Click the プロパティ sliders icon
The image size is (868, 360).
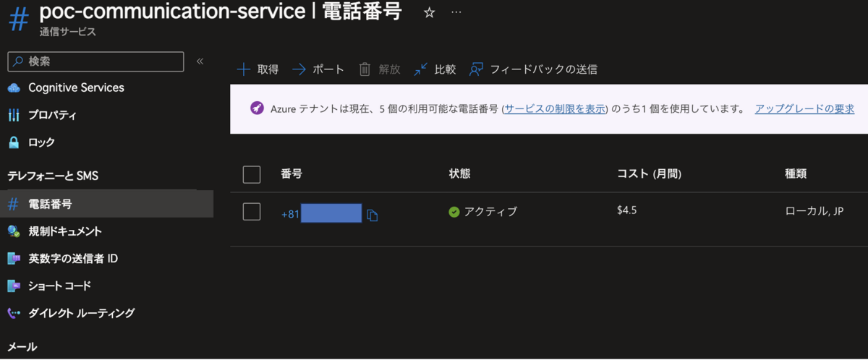[x=13, y=116]
